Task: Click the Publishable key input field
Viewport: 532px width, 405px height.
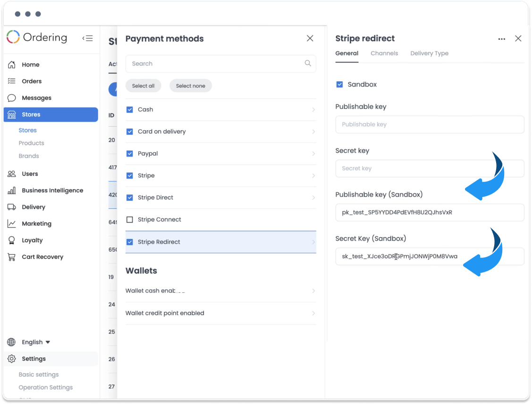Action: 430,124
